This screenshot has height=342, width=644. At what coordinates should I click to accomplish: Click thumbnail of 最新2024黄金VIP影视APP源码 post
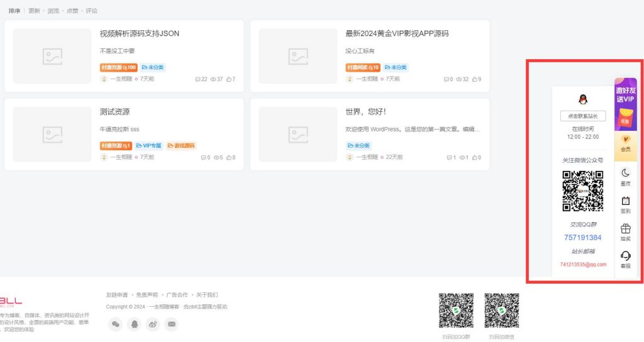[297, 56]
